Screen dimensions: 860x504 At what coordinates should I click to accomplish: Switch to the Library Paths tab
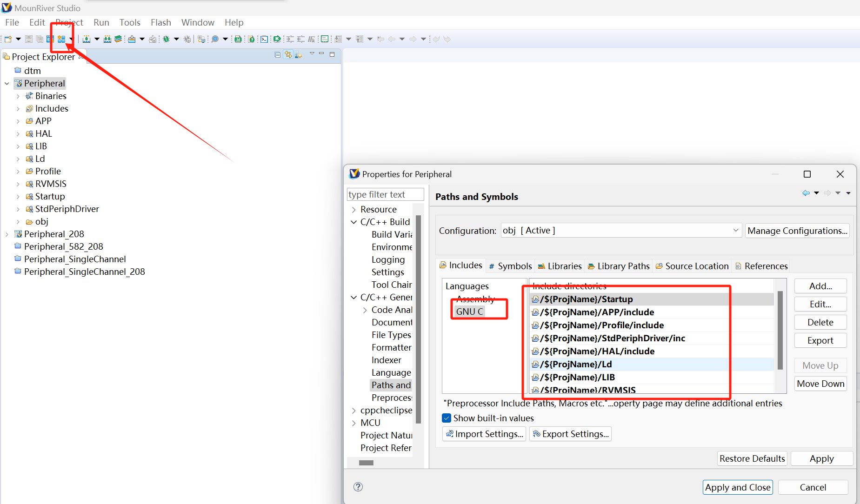click(619, 266)
